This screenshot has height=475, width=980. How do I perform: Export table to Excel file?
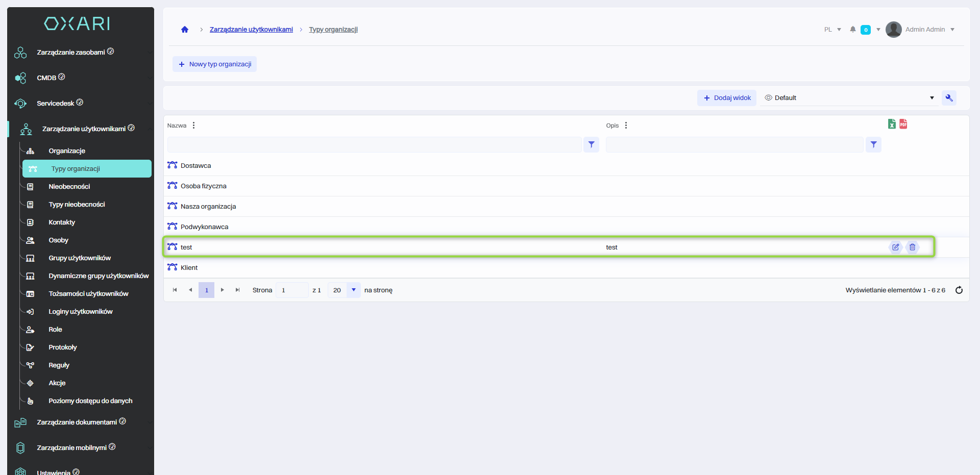[892, 124]
